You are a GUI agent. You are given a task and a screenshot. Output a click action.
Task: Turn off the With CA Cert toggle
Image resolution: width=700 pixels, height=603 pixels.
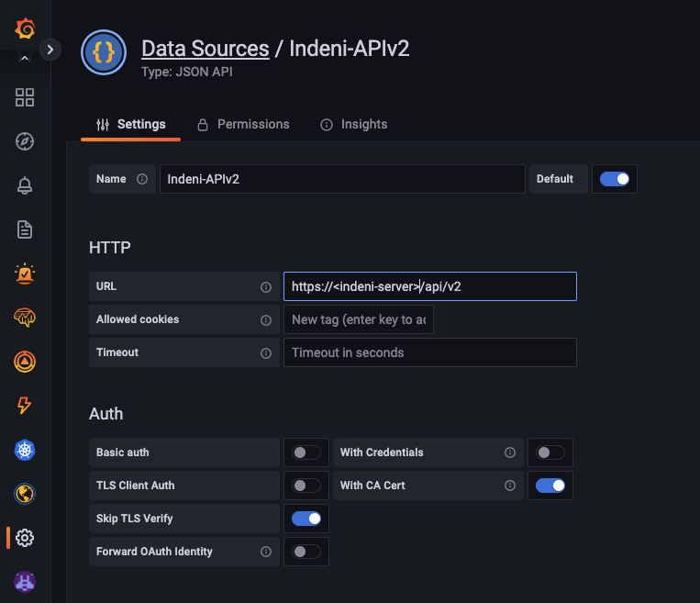point(550,486)
